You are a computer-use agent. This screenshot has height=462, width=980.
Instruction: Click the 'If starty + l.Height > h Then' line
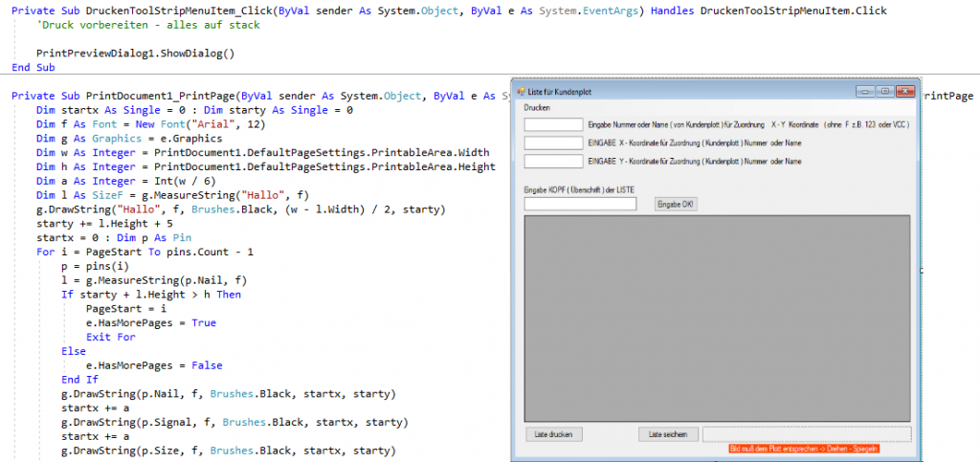click(150, 294)
